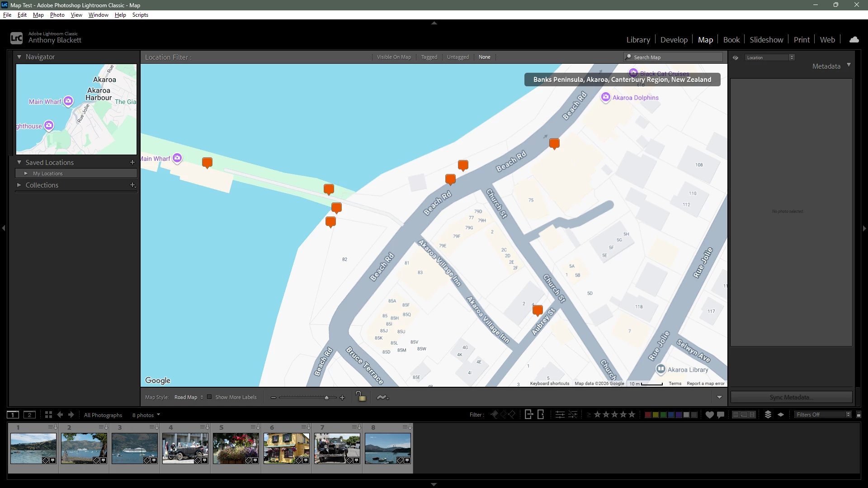Click the magnifier icon in Search Map
This screenshot has height=488, width=868.
[x=628, y=57]
